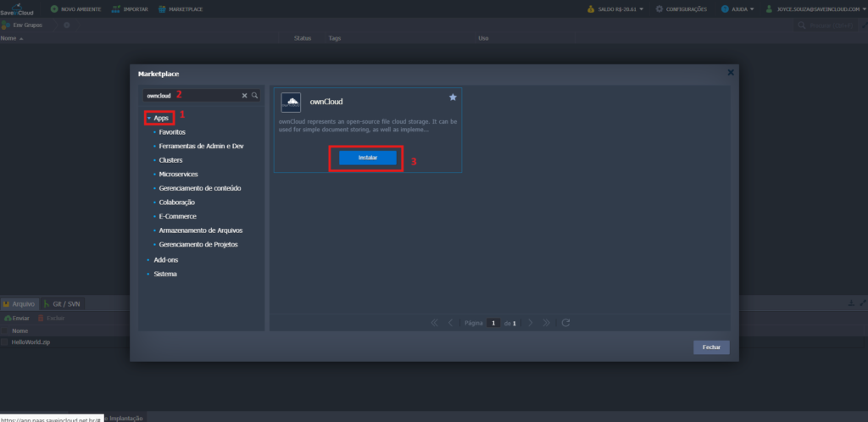Image resolution: width=868 pixels, height=422 pixels.
Task: Tick the HelloWorld.zip checkbox
Action: (x=4, y=342)
